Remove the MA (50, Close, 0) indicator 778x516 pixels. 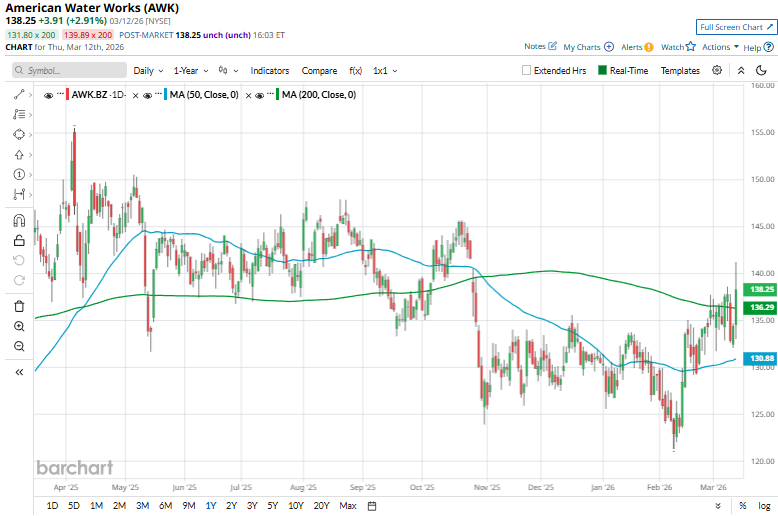248,95
